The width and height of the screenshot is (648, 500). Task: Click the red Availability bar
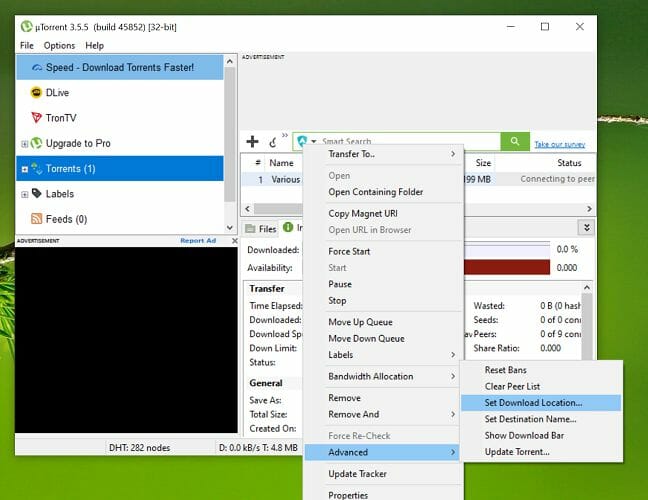(507, 267)
